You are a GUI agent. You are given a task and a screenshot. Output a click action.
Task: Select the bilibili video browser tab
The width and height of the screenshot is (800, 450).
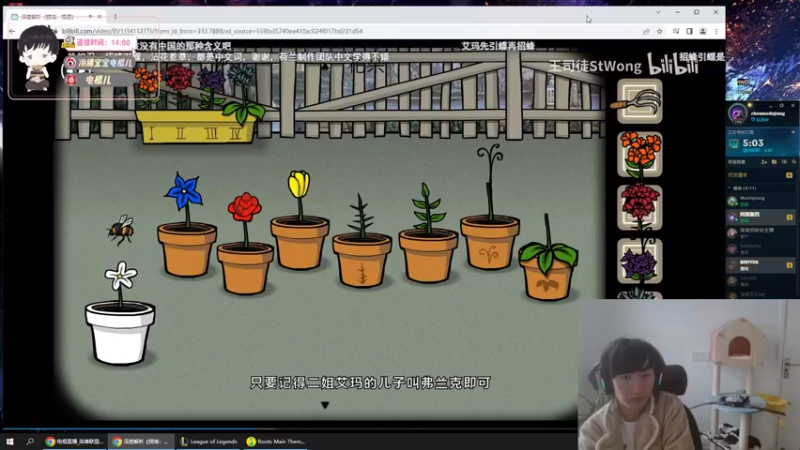point(57,17)
